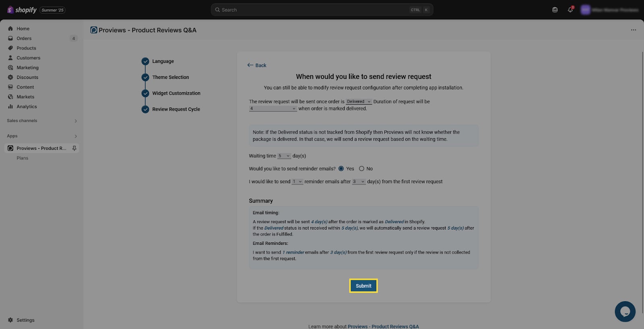Click the Markets globe icon
644x329 pixels.
click(10, 97)
